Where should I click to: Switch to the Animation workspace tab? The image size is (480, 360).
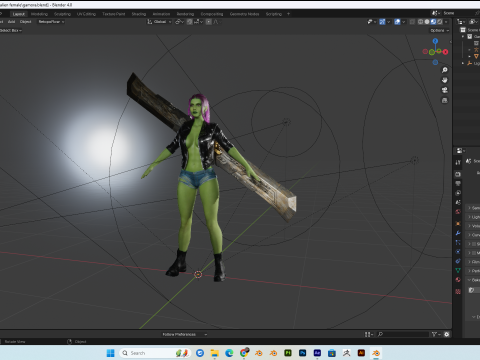click(161, 14)
